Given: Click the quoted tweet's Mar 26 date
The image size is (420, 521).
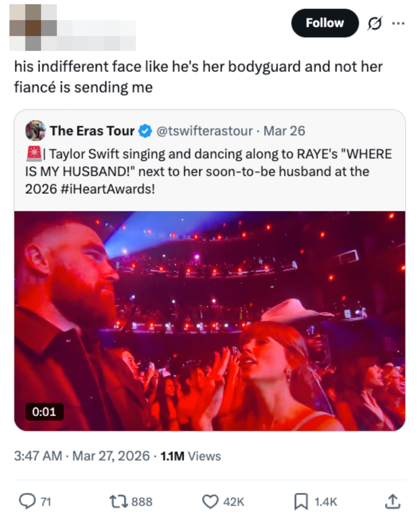Looking at the screenshot, I should tap(284, 131).
